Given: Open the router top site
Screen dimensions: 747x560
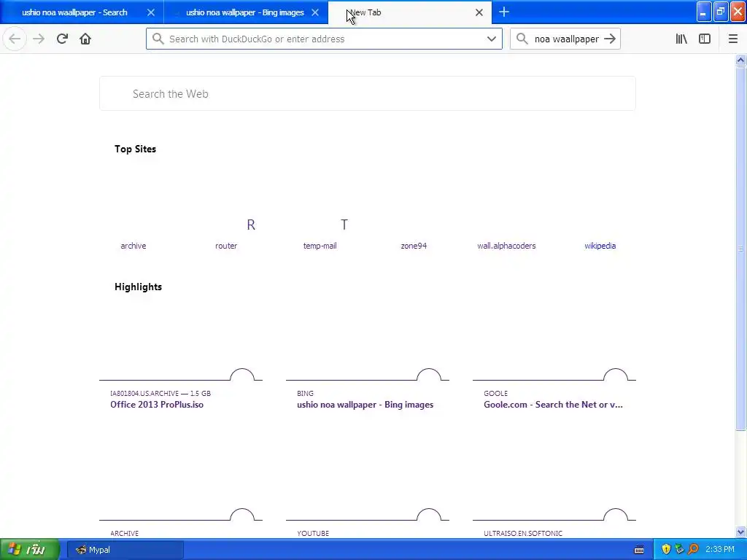Looking at the screenshot, I should coord(226,246).
